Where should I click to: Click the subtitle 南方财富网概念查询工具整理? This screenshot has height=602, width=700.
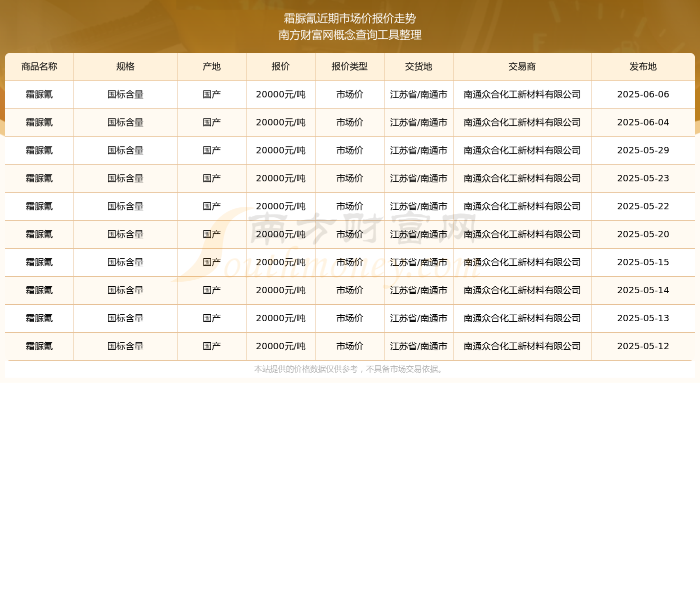coord(350,35)
